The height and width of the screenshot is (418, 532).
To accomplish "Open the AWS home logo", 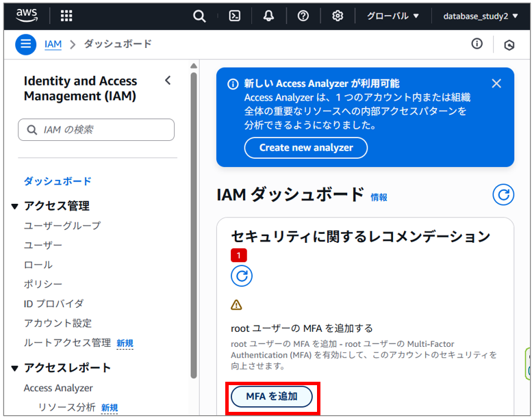I will [27, 15].
